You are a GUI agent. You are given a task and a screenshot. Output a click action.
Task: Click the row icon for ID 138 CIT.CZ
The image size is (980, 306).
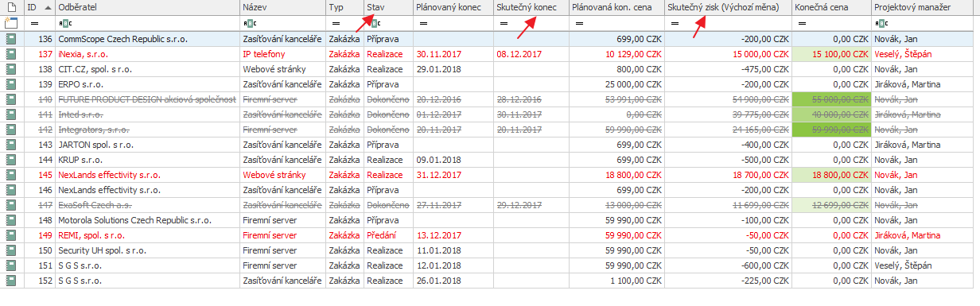(x=11, y=69)
